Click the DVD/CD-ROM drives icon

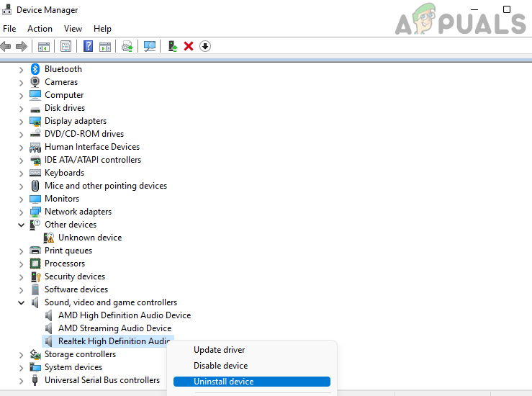coord(35,134)
